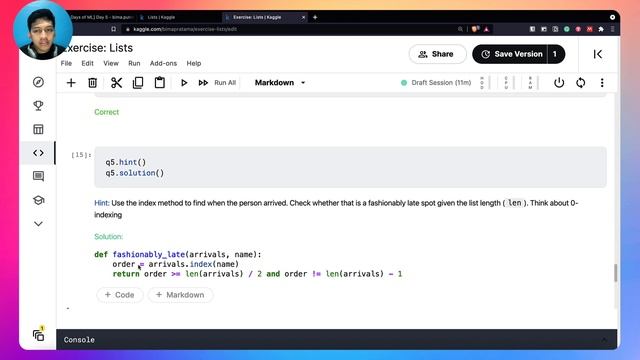Click the Share button
640x360 pixels.
tap(437, 54)
